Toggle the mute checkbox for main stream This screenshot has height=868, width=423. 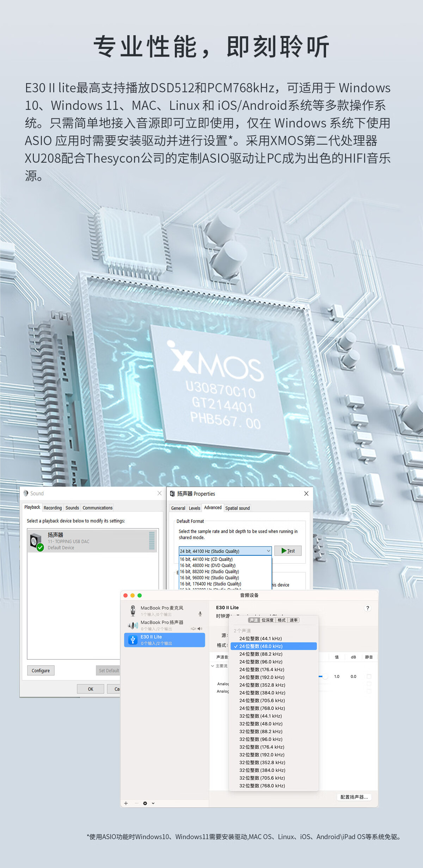click(x=369, y=676)
